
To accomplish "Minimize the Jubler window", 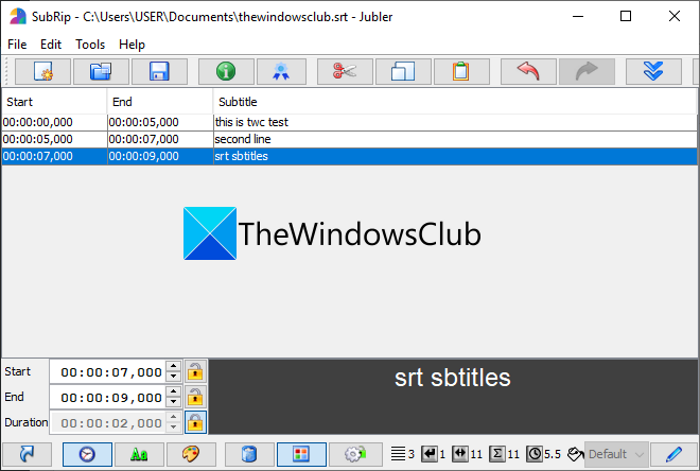I will pyautogui.click(x=578, y=17).
